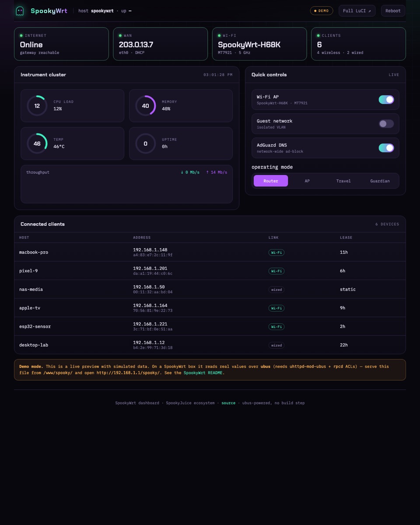This screenshot has width=420, height=525.
Task: Click the Internet Online status card
Action: pos(61,44)
